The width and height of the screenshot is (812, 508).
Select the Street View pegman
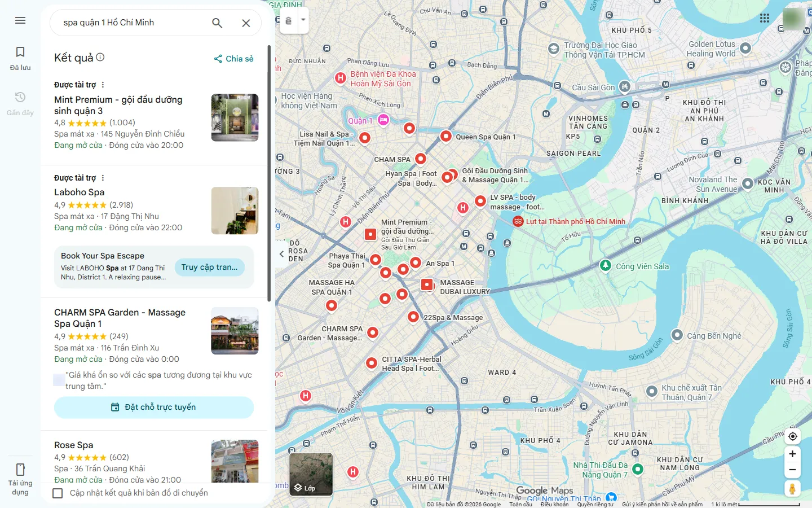point(792,489)
